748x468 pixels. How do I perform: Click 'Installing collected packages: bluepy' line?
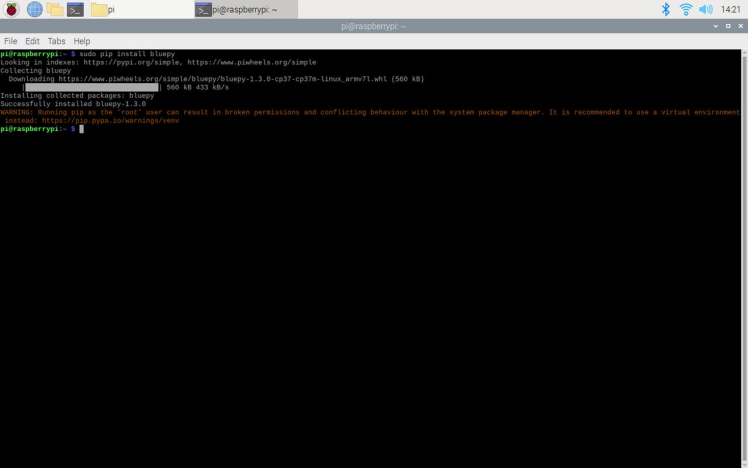click(77, 95)
